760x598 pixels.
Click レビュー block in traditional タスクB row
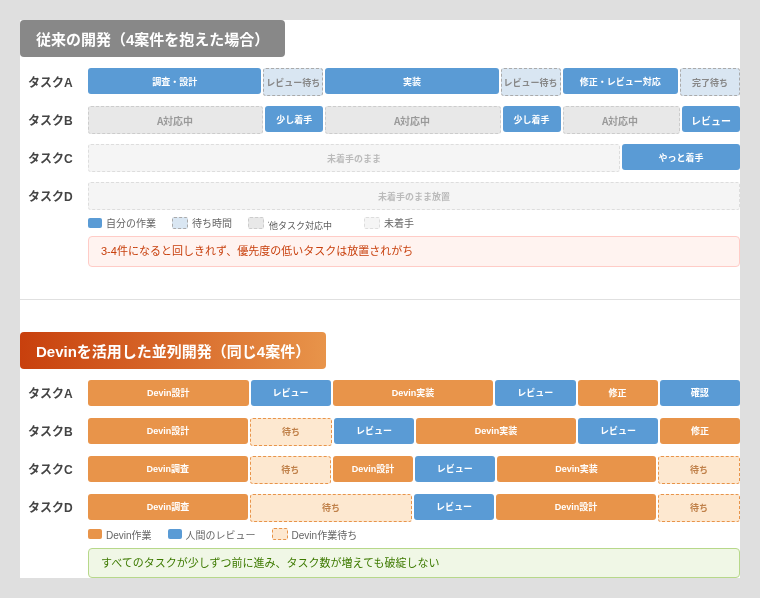711,119
